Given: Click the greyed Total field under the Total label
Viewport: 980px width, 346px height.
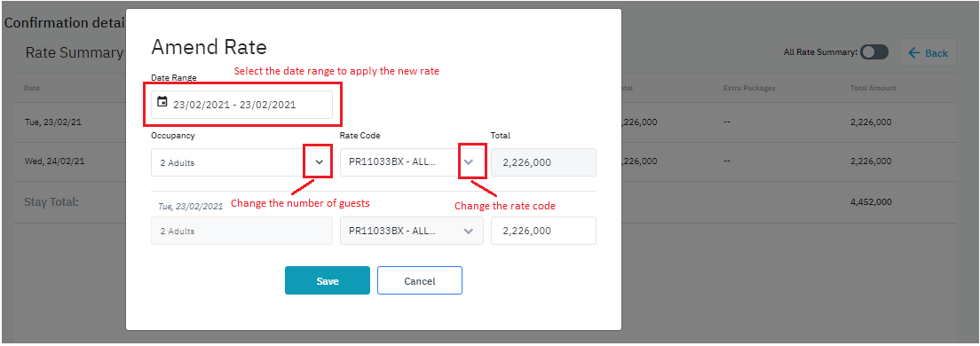Looking at the screenshot, I should click(x=543, y=162).
